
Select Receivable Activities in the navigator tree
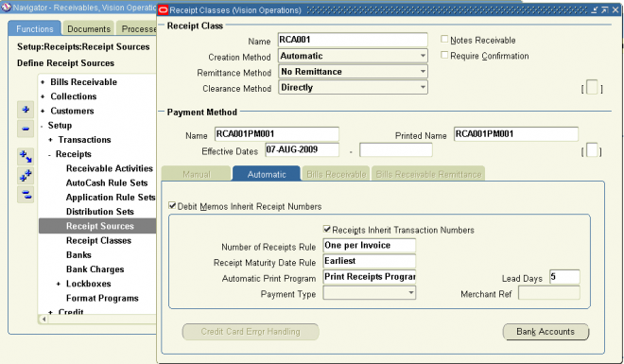pyautogui.click(x=110, y=168)
